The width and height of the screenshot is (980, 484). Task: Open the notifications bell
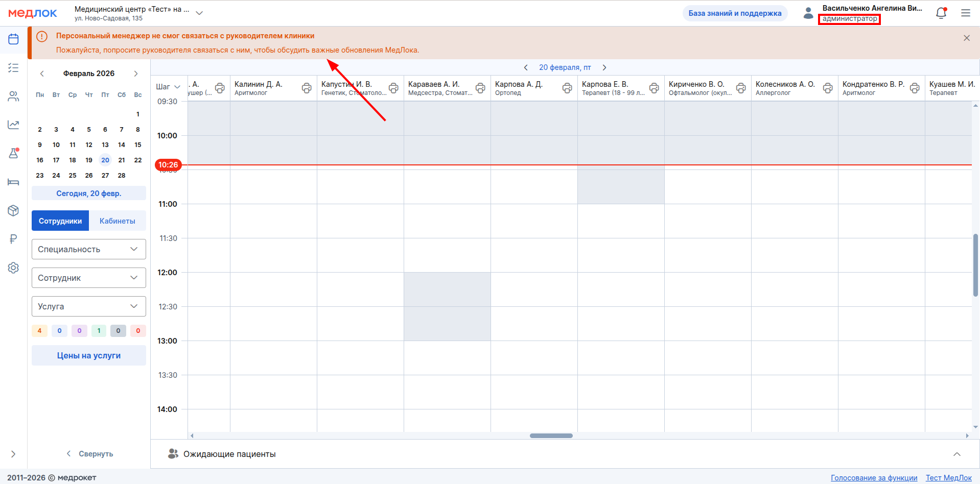941,13
